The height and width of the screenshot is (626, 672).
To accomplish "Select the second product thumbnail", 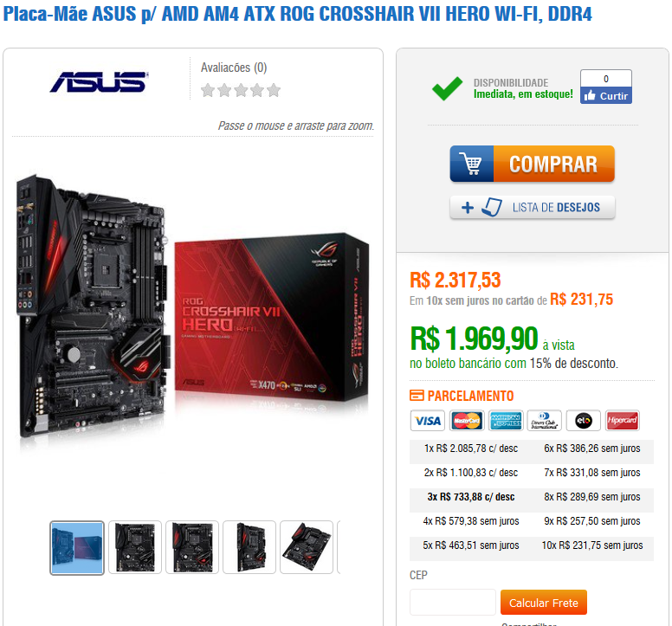I will pyautogui.click(x=135, y=547).
